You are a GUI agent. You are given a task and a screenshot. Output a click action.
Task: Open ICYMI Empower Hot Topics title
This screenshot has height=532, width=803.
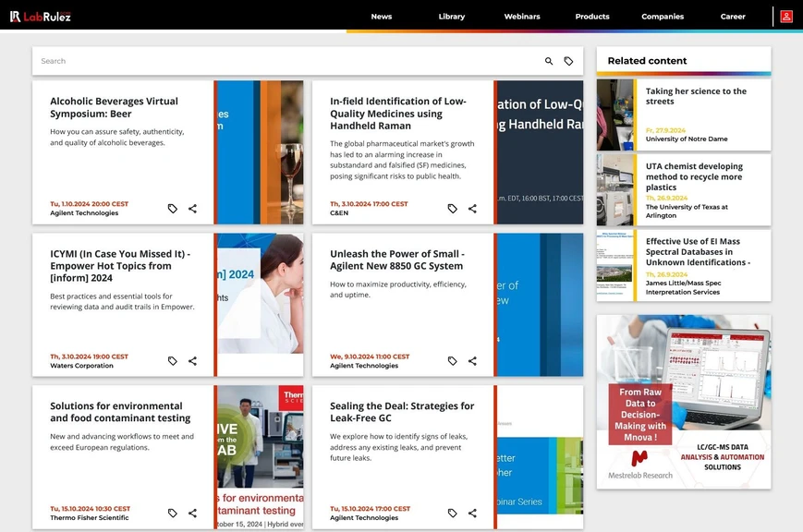(120, 266)
